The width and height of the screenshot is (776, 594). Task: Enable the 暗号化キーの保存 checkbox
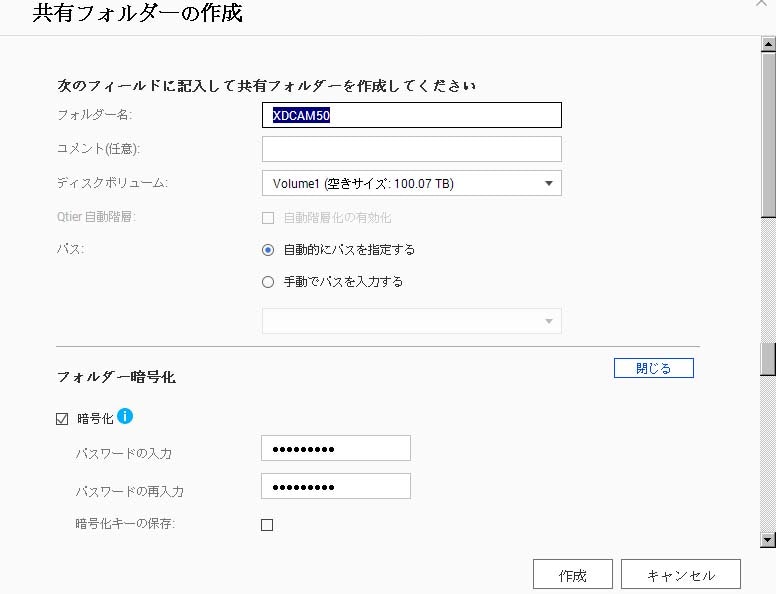point(267,525)
